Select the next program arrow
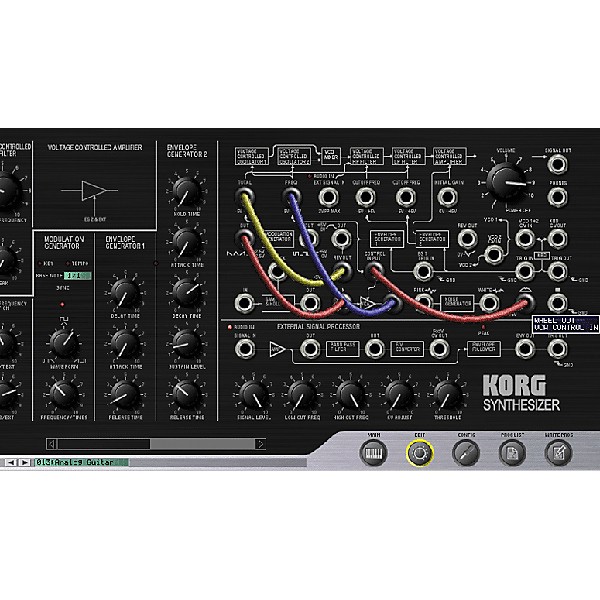Image resolution: width=600 pixels, height=600 pixels. 24,463
